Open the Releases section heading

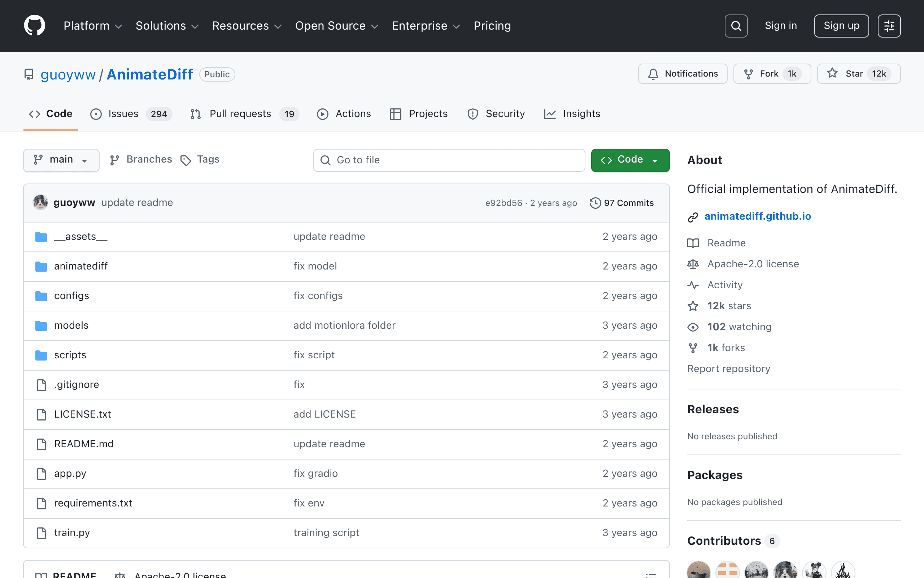point(713,409)
